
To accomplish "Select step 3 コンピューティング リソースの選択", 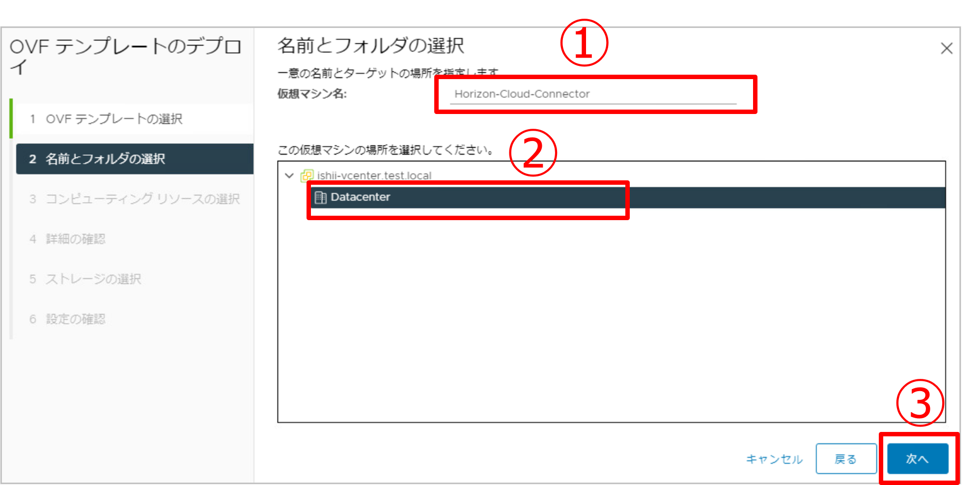I will (x=135, y=199).
